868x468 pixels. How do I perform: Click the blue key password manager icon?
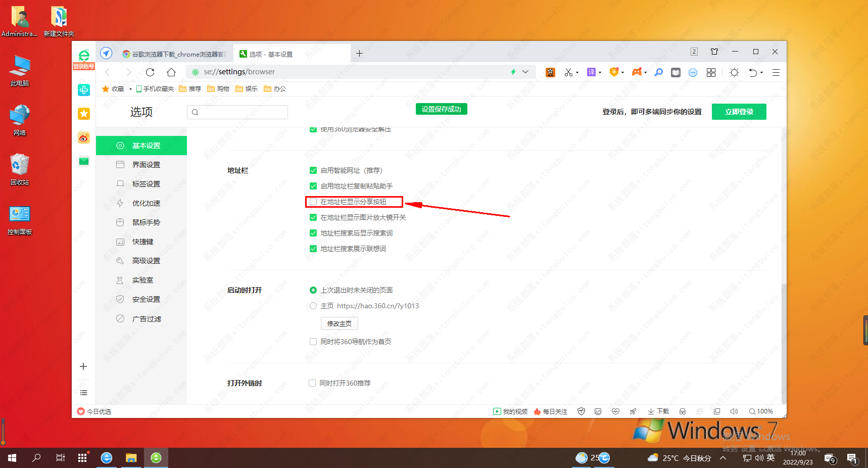[658, 72]
